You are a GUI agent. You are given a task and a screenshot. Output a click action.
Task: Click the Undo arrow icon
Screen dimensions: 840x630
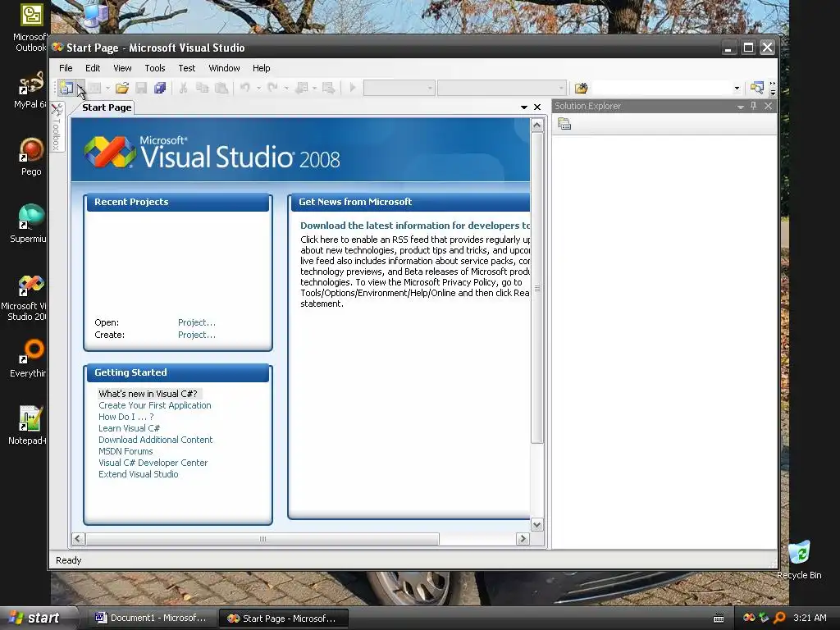(x=245, y=87)
